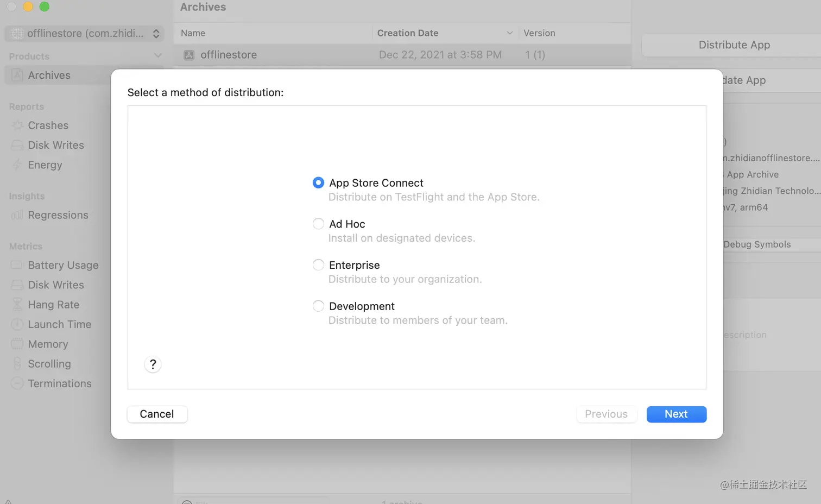Open Scrolling metrics
The image size is (821, 504).
[49, 364]
